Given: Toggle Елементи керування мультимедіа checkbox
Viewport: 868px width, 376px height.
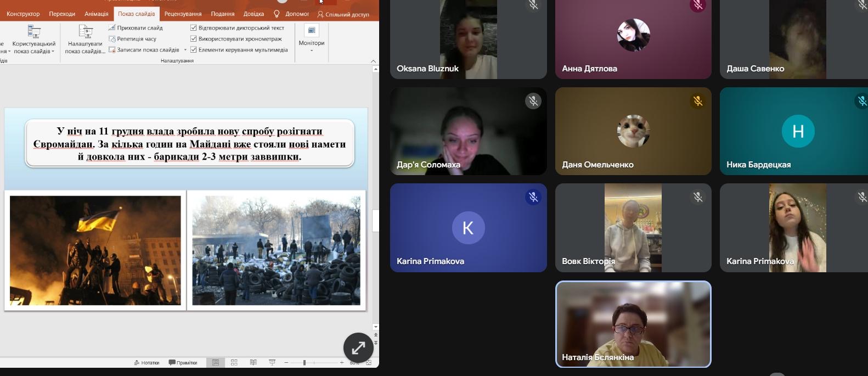Looking at the screenshot, I should [194, 49].
